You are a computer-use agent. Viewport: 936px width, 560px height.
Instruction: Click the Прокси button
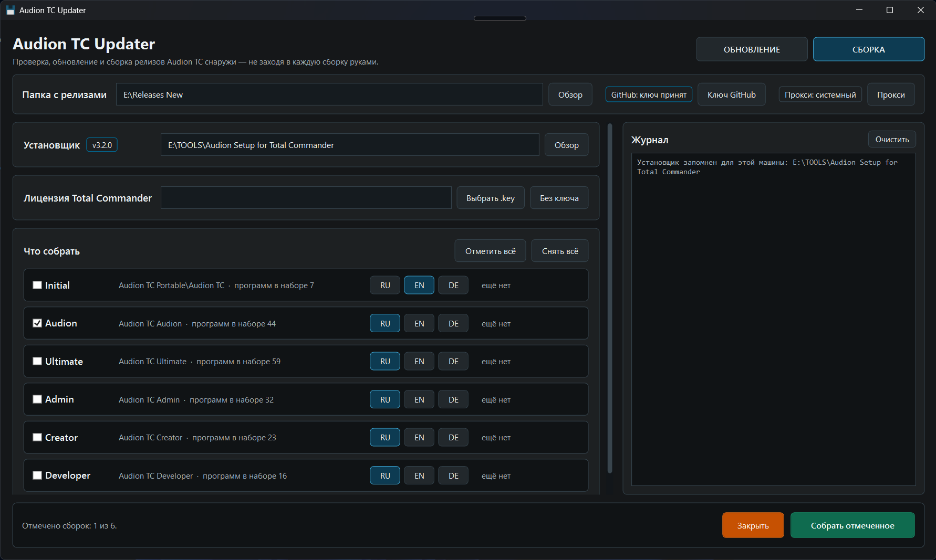coord(891,94)
